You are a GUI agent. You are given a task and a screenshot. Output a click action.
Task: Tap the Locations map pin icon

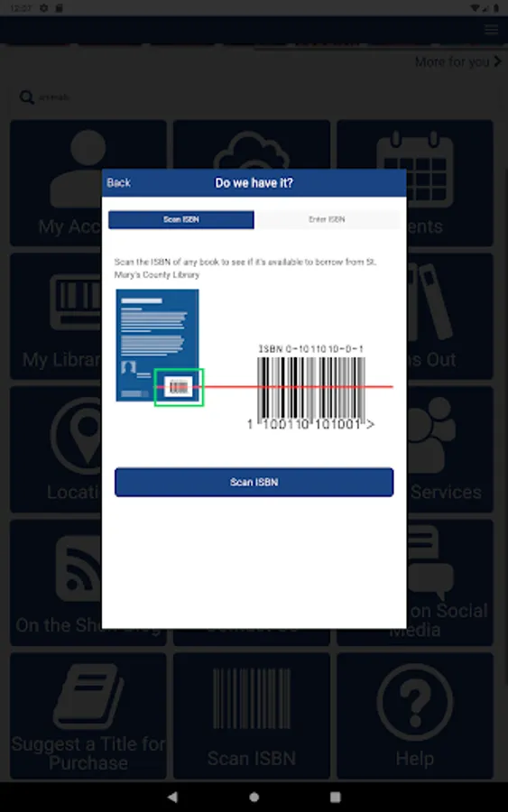[77, 436]
